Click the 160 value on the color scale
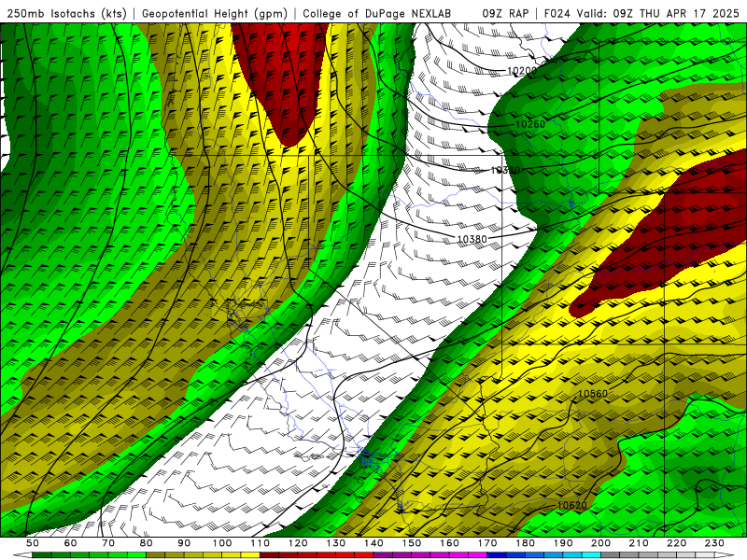 (x=449, y=543)
